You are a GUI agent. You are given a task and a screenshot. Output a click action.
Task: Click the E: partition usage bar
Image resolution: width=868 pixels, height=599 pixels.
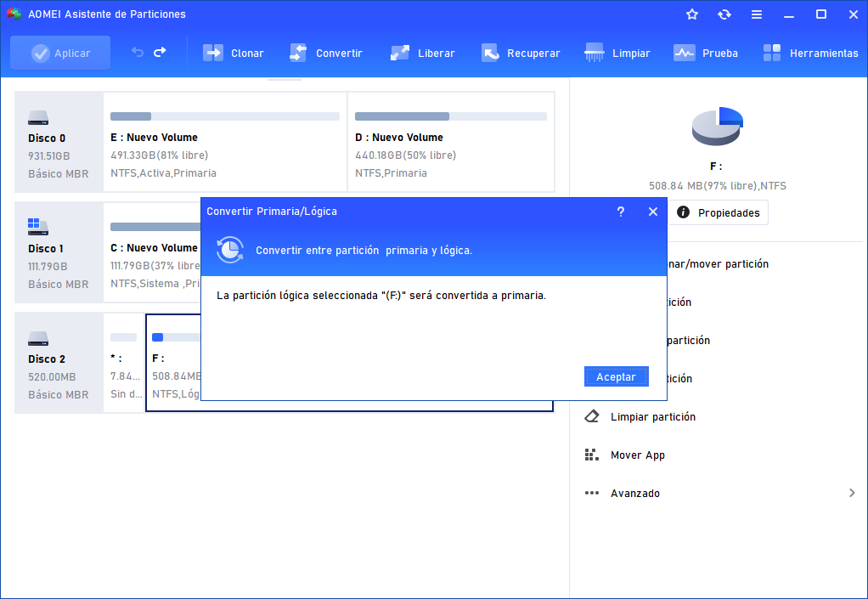225,116
